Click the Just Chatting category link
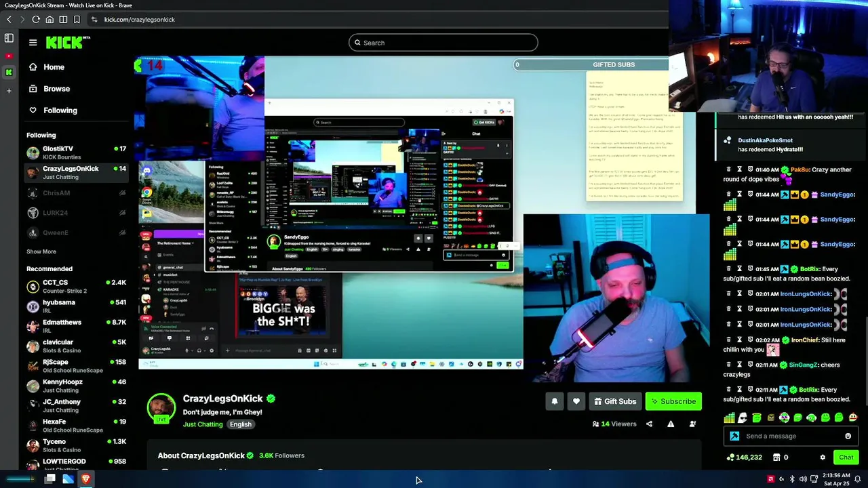Viewport: 868px width, 488px height. coord(203,424)
